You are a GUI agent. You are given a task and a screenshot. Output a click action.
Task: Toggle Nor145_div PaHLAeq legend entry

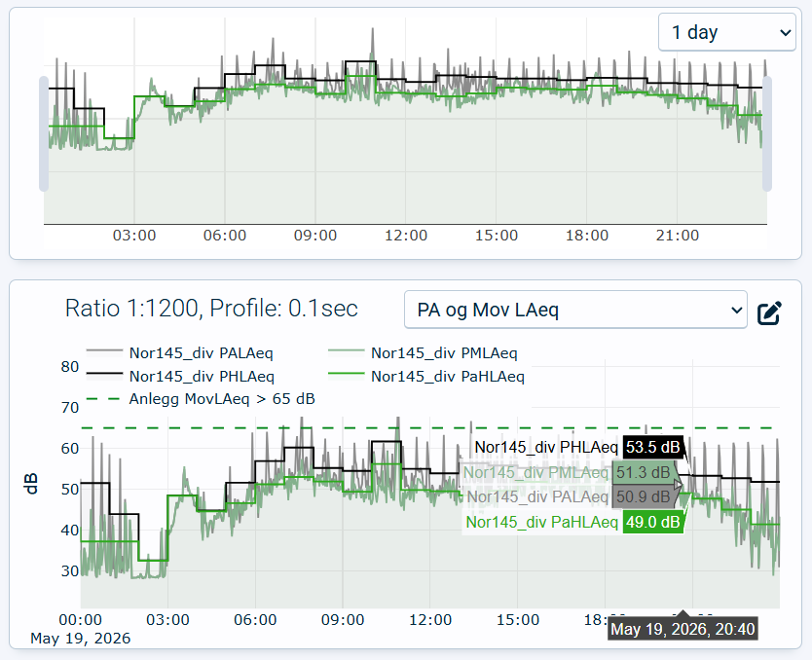426,377
